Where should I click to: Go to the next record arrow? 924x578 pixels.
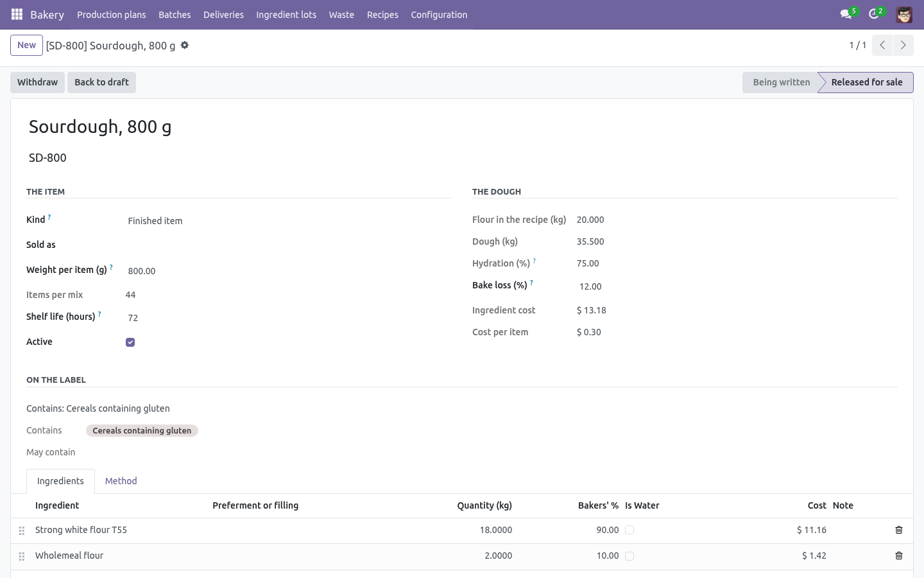coord(903,45)
